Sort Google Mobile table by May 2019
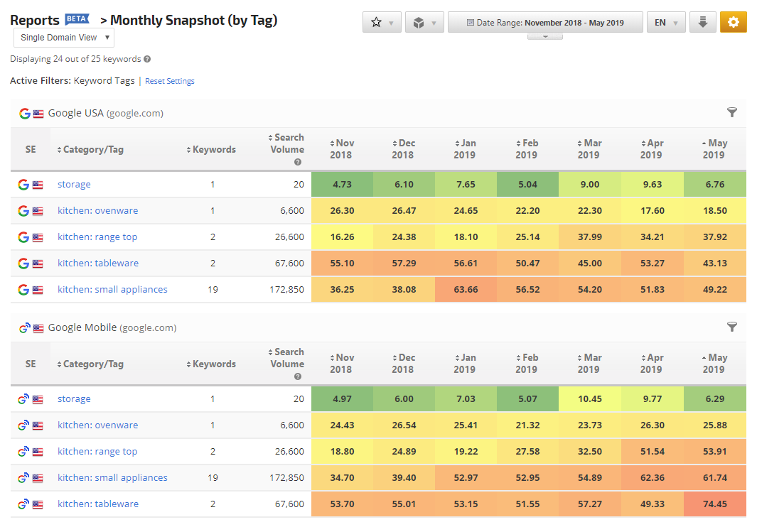757x532 pixels. click(714, 364)
